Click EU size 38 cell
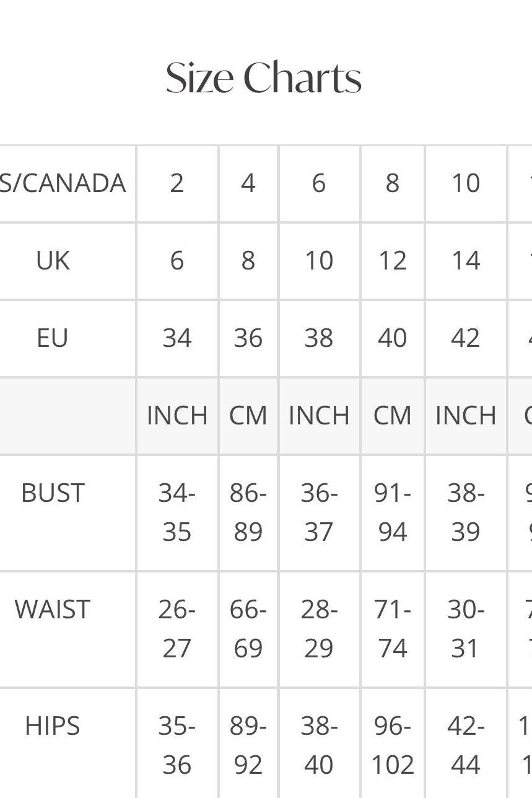The image size is (532, 798). [319, 338]
